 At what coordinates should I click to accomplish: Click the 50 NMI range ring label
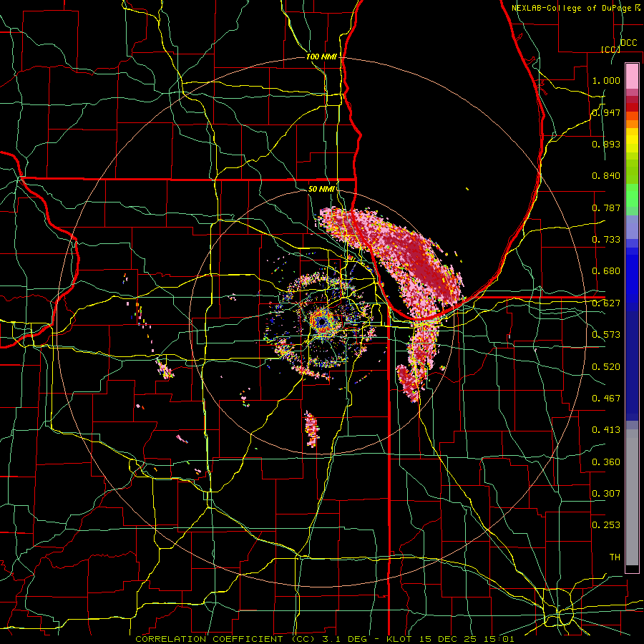click(321, 189)
